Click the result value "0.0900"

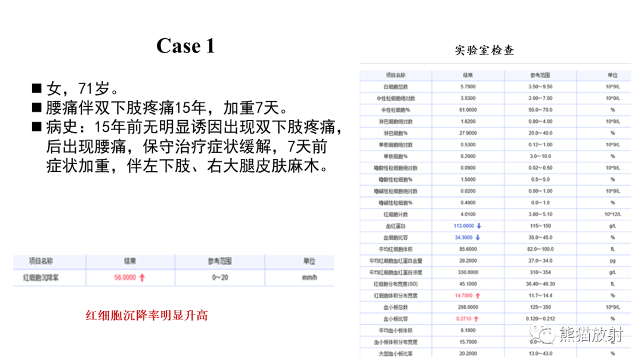click(x=468, y=168)
